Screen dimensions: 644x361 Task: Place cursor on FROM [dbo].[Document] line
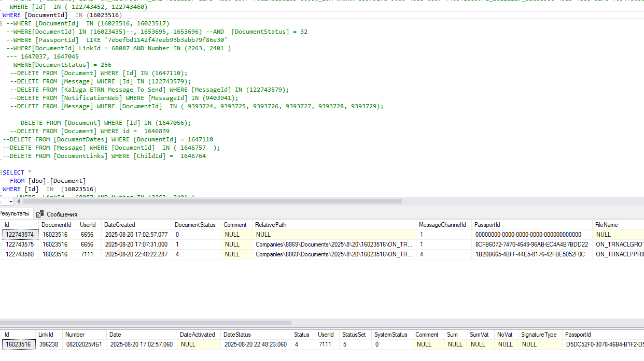48,181
